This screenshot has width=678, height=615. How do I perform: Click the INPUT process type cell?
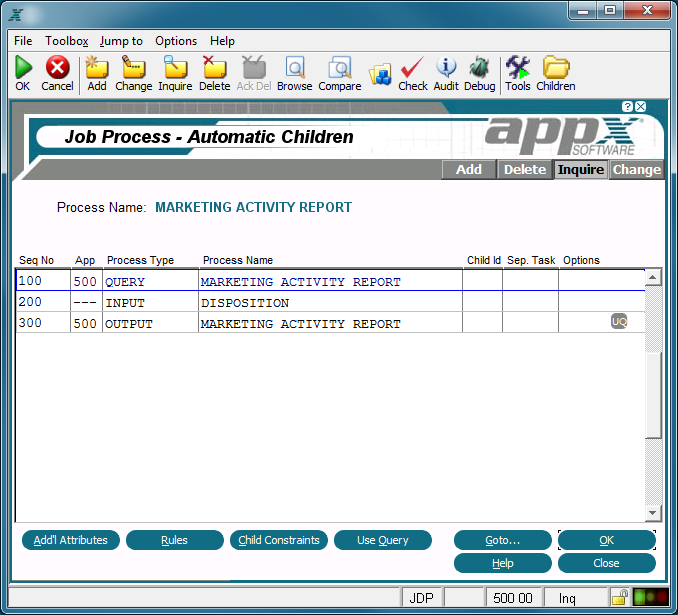150,302
